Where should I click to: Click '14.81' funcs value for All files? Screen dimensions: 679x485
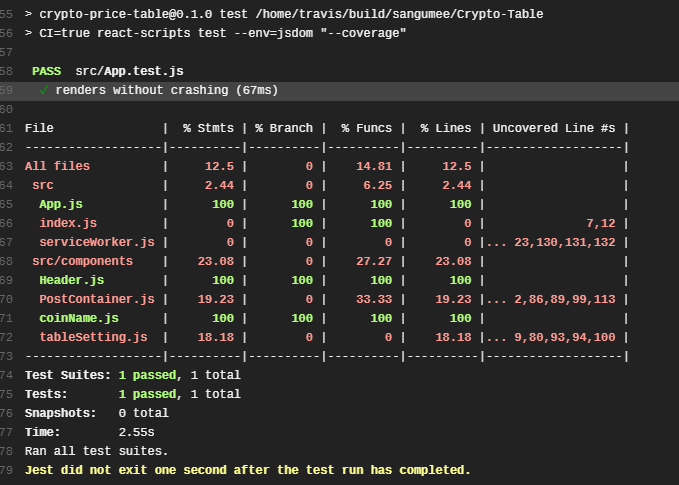(x=374, y=166)
